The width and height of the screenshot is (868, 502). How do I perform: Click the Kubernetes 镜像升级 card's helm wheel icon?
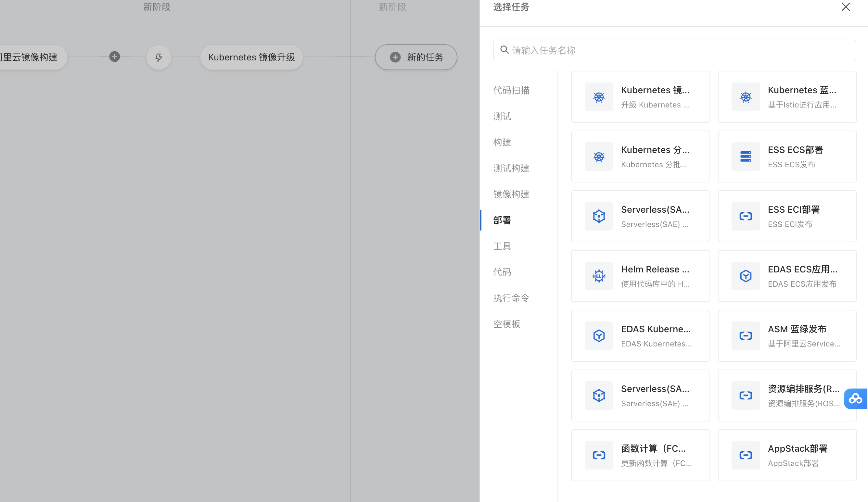[x=599, y=97]
